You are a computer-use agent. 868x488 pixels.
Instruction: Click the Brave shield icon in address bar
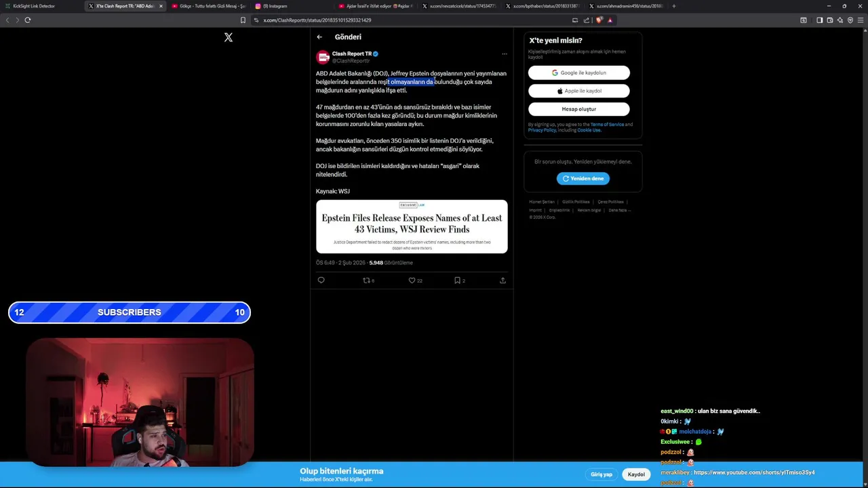point(599,20)
